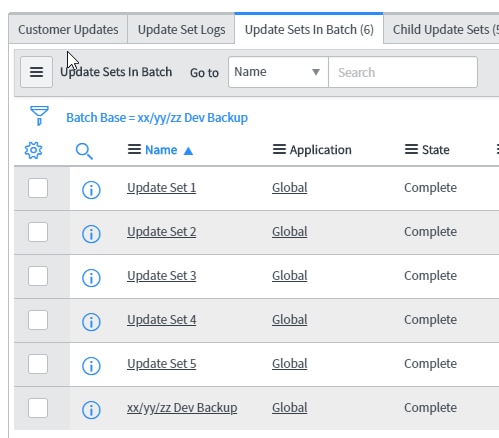Select the Update Set 1 checkbox
This screenshot has height=438, width=499.
pos(38,188)
